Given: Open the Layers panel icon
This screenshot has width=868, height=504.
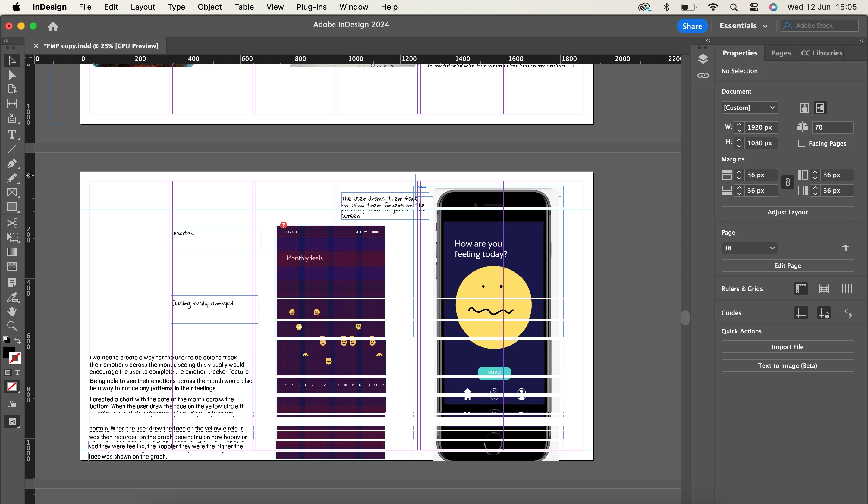Looking at the screenshot, I should point(703,59).
